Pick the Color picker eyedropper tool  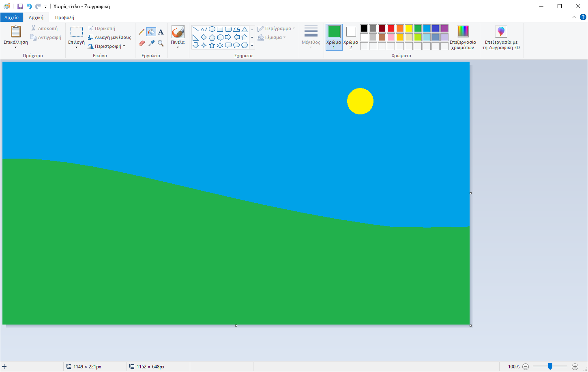[x=151, y=43]
